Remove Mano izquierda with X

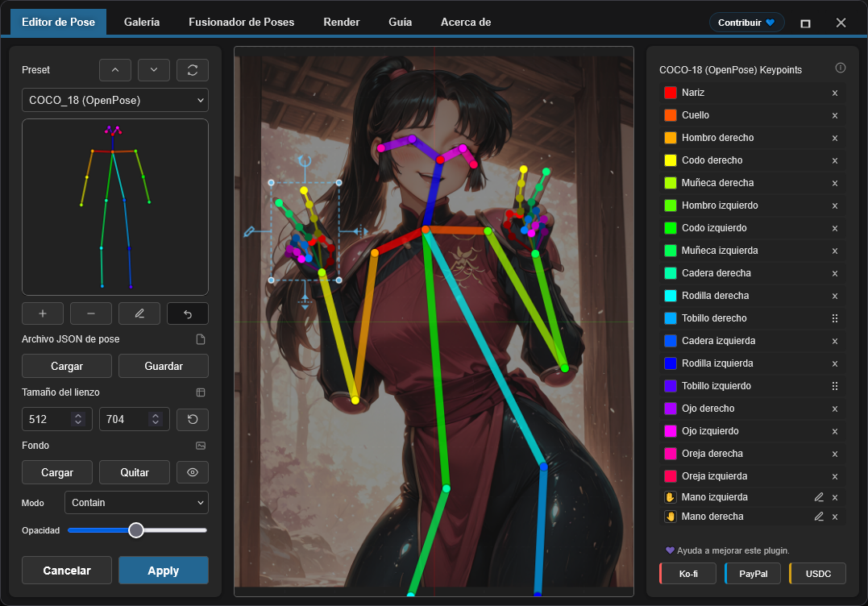(835, 497)
